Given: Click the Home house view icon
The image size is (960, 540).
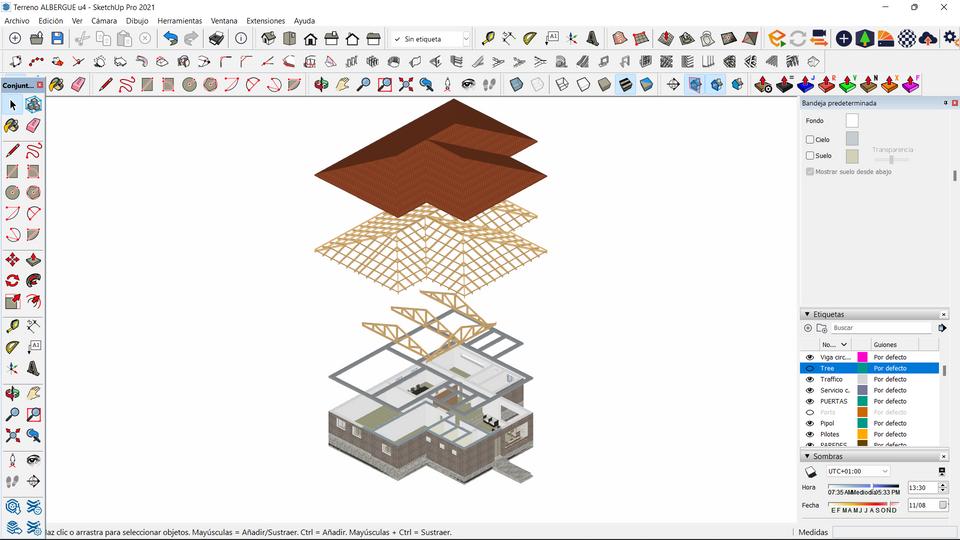Looking at the screenshot, I should tap(310, 39).
